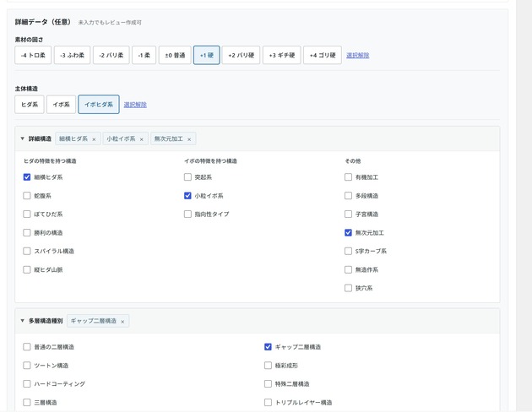The image size is (532, 418).
Task: Check the ぼてひだ系 checkbox
Action: (x=27, y=214)
